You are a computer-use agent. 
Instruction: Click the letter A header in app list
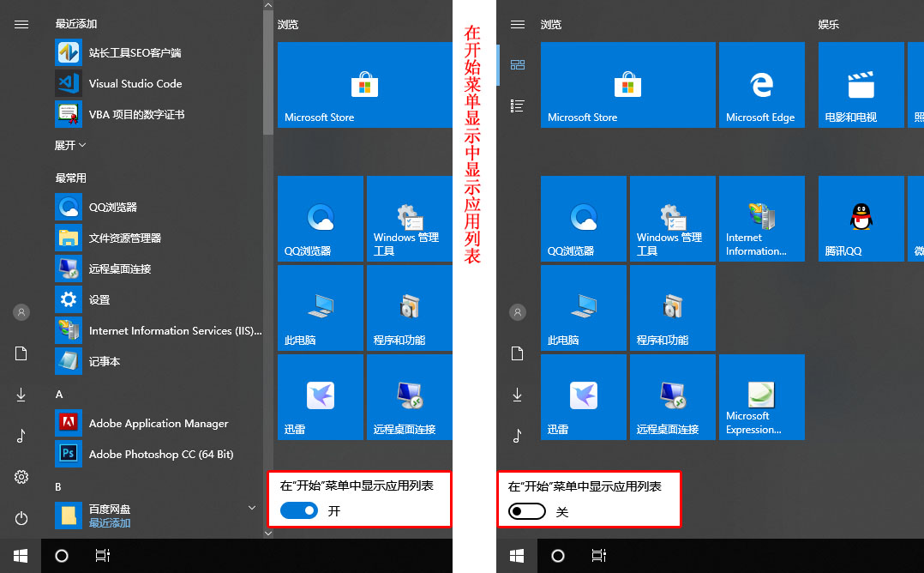pos(59,394)
